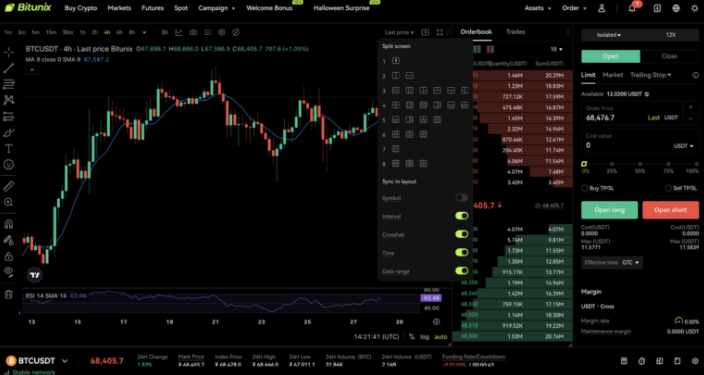The image size is (704, 375).
Task: Open the Trailing Stop dropdown
Action: click(x=651, y=75)
